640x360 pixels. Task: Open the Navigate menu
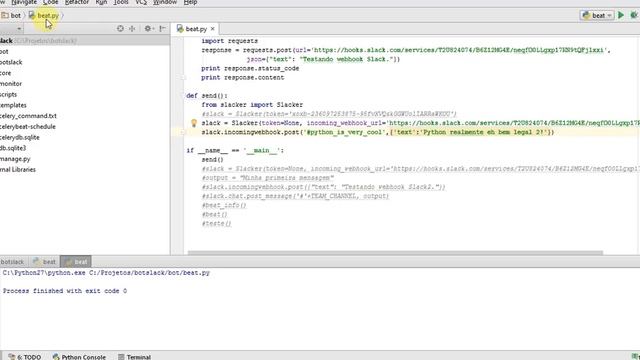(24, 2)
